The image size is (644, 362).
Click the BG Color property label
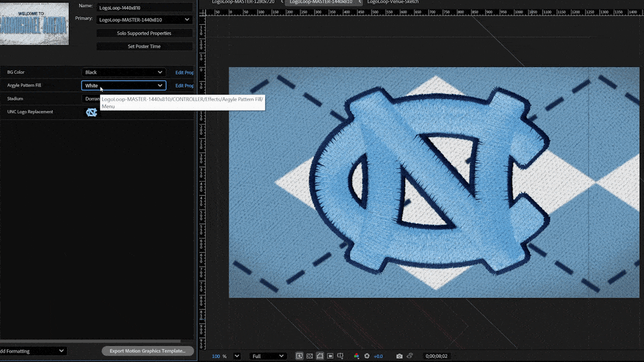pyautogui.click(x=15, y=72)
